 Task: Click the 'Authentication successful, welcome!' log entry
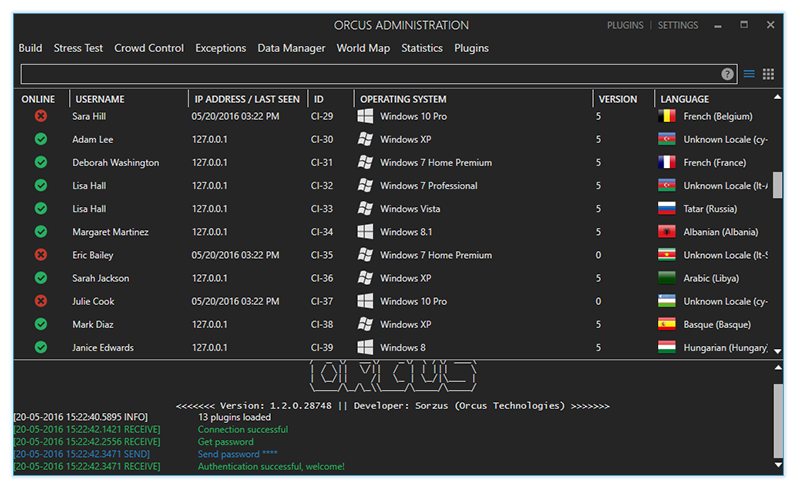pyautogui.click(x=271, y=466)
